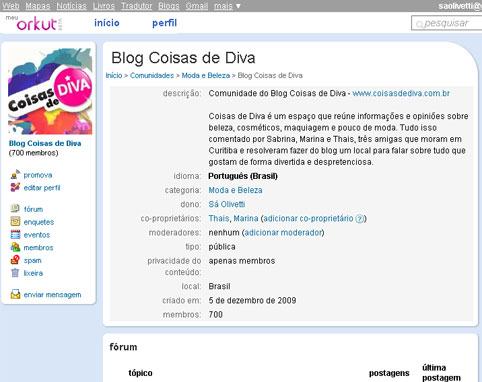The image size is (482, 382).
Task: Open the enquetes sidebar link
Action: point(39,222)
